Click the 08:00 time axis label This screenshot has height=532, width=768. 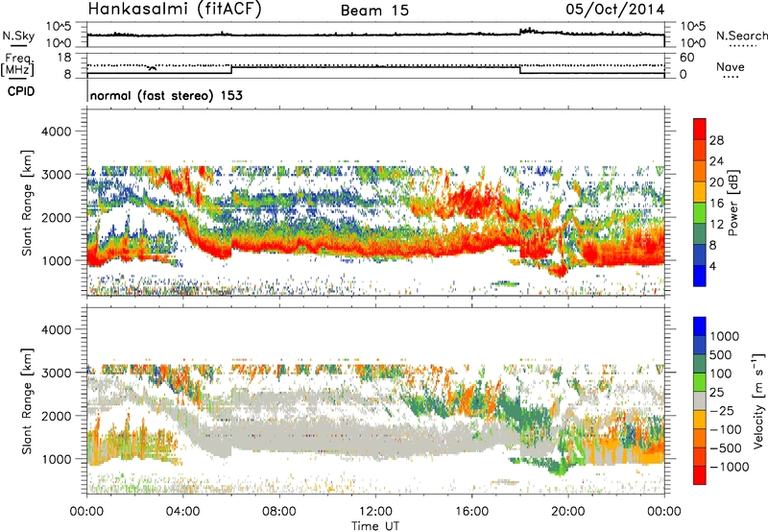[279, 512]
